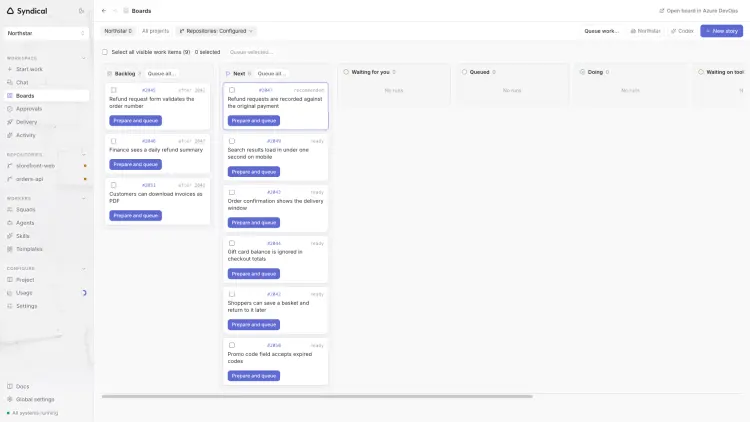The height and width of the screenshot is (422, 750).
Task: Tick checkbox on Promo code field card
Action: 232,345
